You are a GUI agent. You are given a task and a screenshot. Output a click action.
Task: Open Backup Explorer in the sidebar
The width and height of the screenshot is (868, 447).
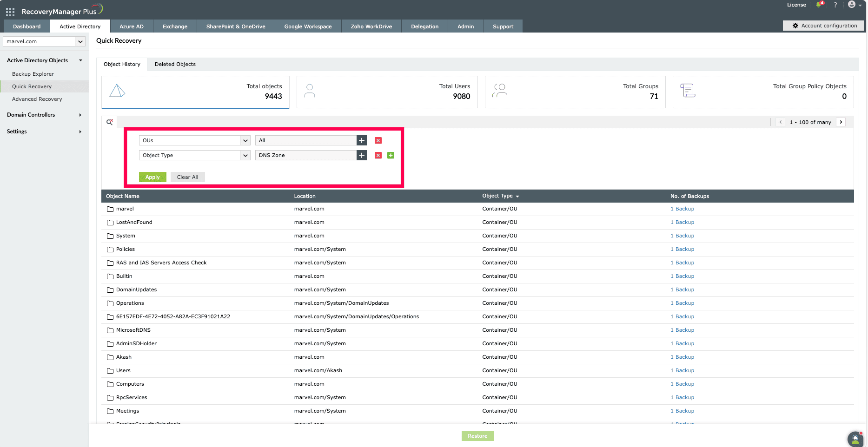click(33, 74)
